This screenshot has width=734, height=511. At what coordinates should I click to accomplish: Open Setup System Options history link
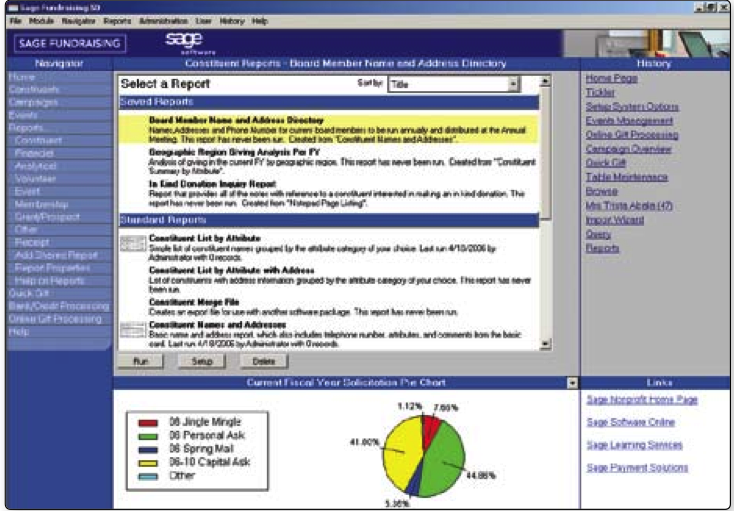pos(632,107)
